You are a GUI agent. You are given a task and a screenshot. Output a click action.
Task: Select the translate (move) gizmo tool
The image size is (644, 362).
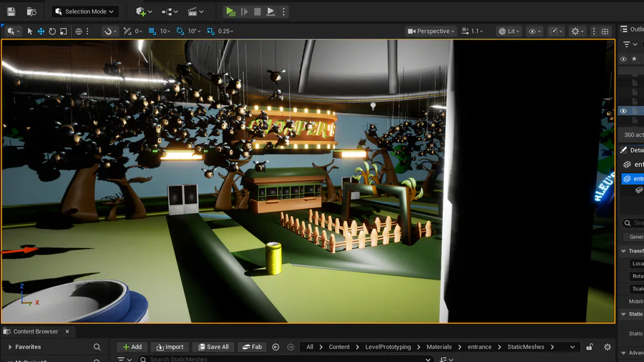pyautogui.click(x=41, y=31)
